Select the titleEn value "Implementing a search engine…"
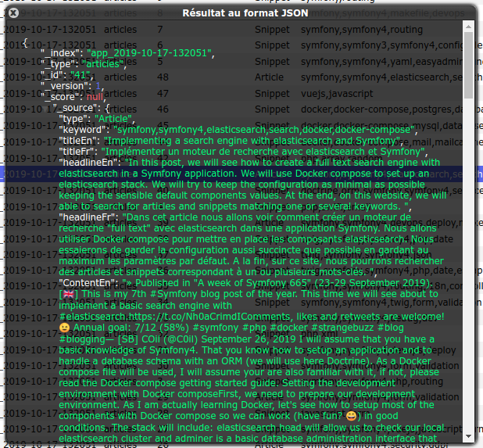This screenshot has height=448, width=483. (252, 141)
